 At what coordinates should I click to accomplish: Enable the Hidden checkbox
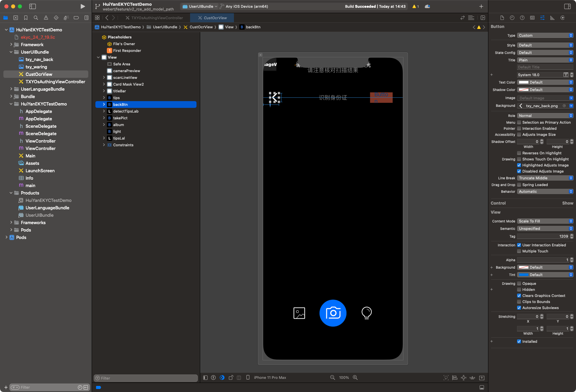click(x=519, y=290)
